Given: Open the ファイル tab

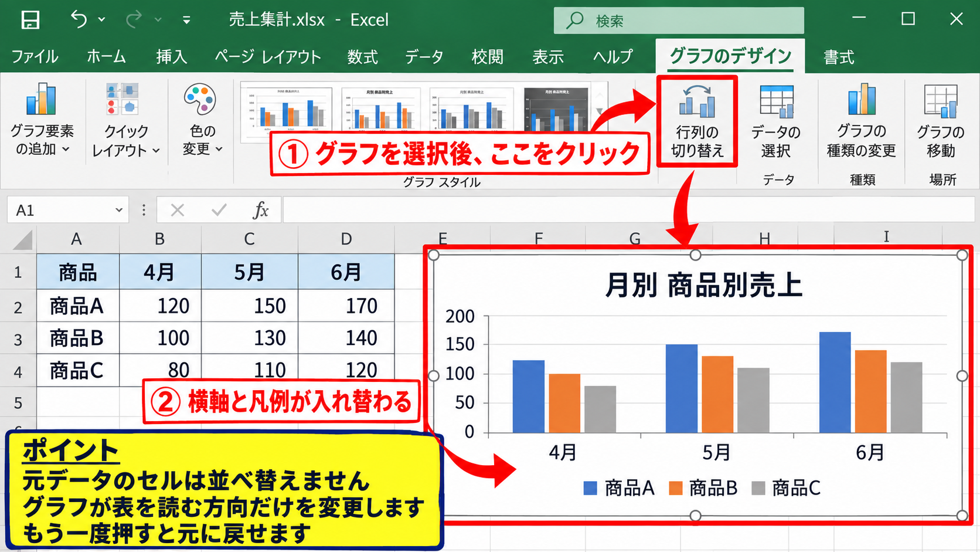Looking at the screenshot, I should (x=35, y=57).
